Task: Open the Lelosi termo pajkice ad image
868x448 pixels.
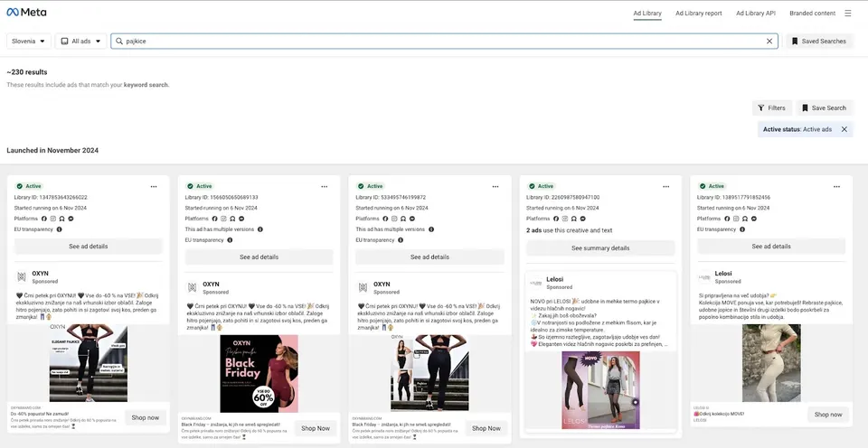Action: coord(600,390)
